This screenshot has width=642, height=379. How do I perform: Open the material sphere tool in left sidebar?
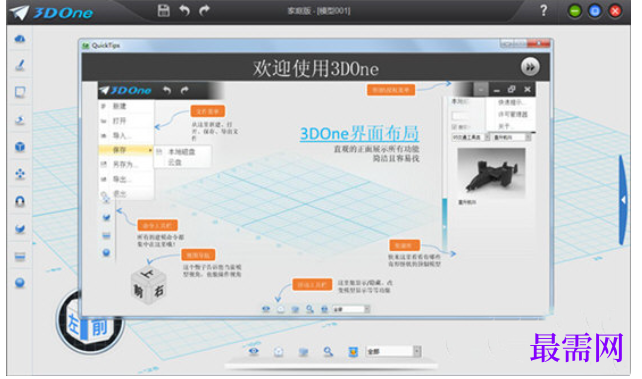pos(20,282)
